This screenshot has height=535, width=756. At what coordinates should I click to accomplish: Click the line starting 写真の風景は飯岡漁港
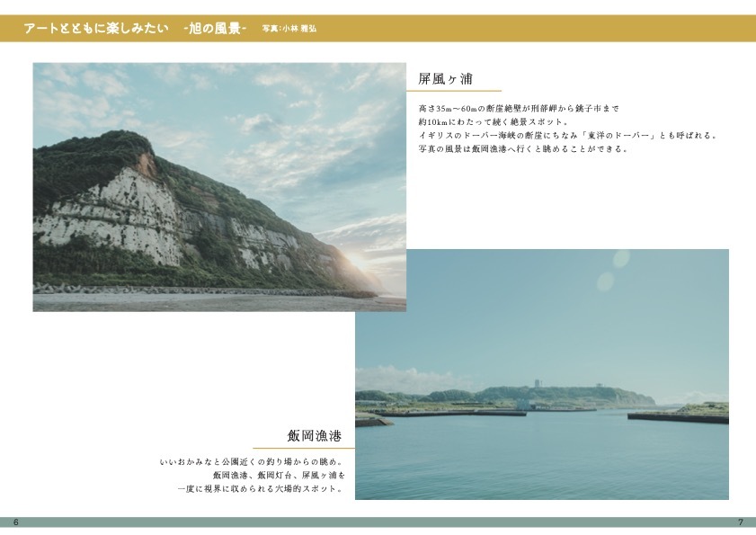coord(522,148)
